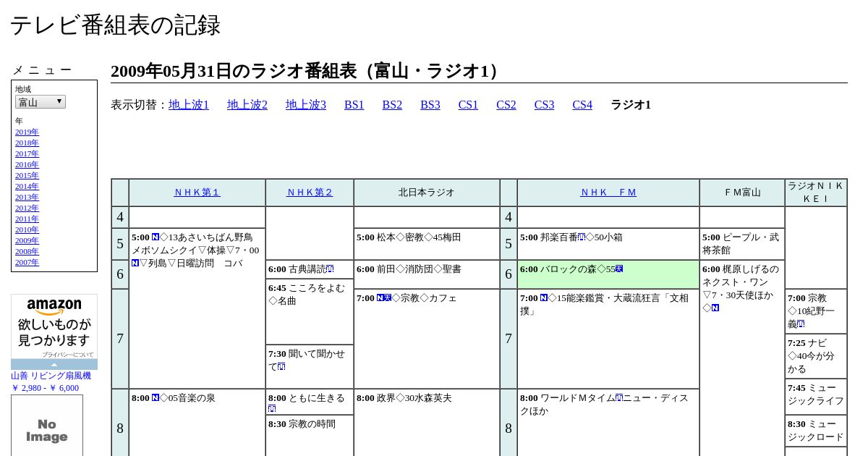Select the 5:00 松本◇密教◇45梅田 program cell

427,244
